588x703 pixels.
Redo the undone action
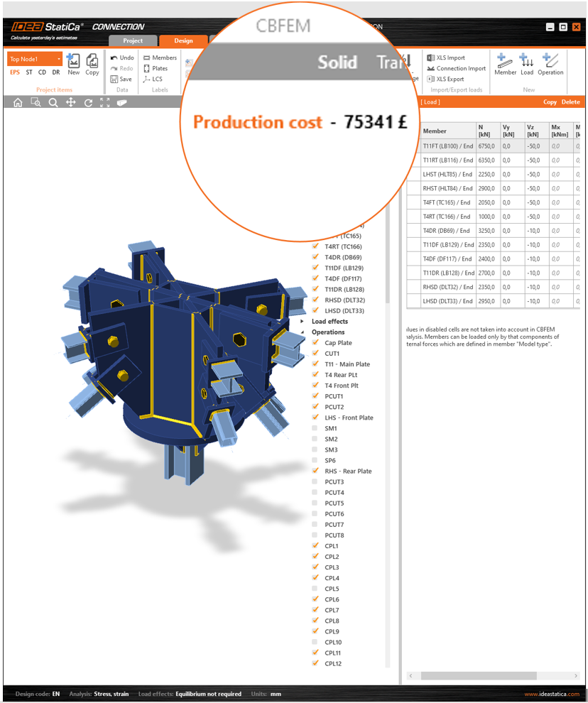tap(121, 68)
